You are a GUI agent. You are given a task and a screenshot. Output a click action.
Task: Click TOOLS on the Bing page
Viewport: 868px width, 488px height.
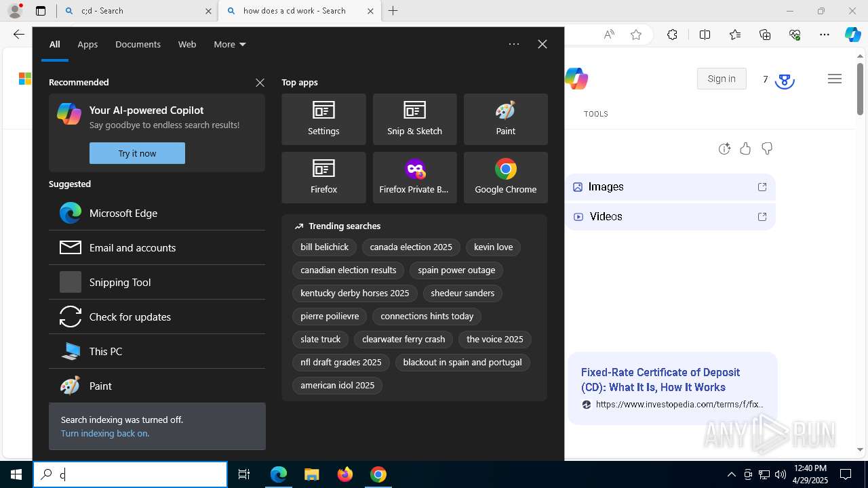[596, 114]
